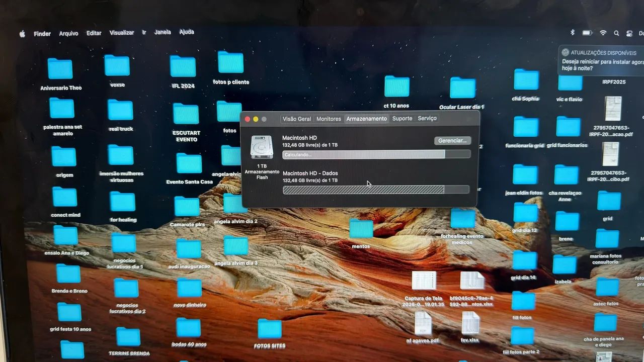Select the bodas 40 anos folder
The height and width of the screenshot is (362, 644).
[189, 327]
